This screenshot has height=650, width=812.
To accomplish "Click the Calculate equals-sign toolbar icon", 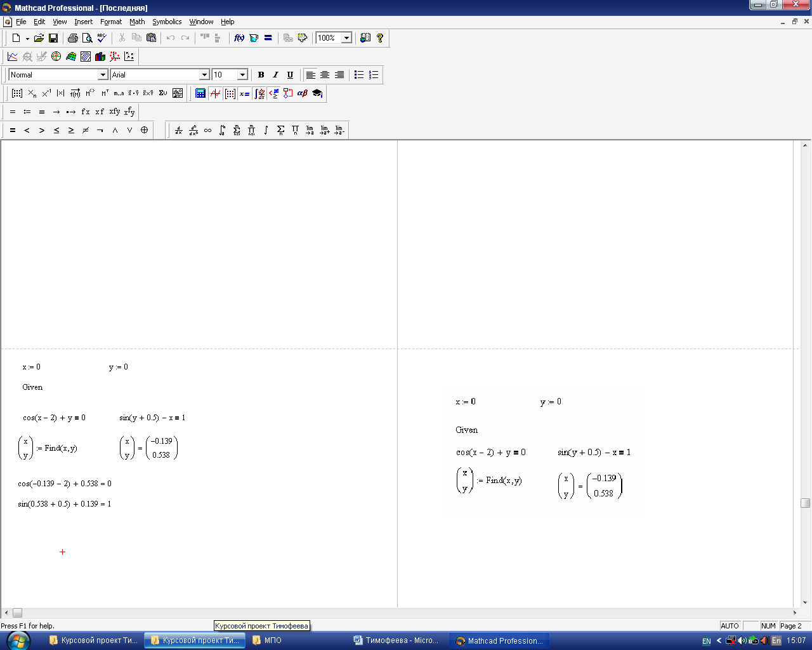I will point(268,38).
